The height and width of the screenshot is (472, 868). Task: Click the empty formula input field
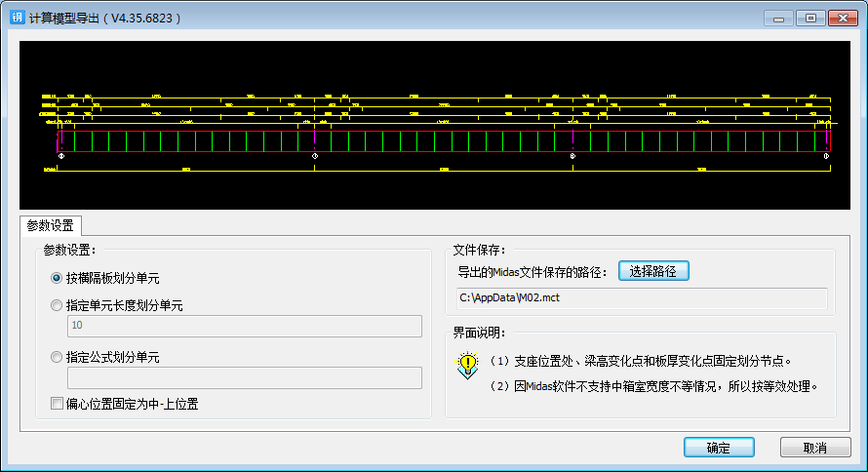(244, 377)
